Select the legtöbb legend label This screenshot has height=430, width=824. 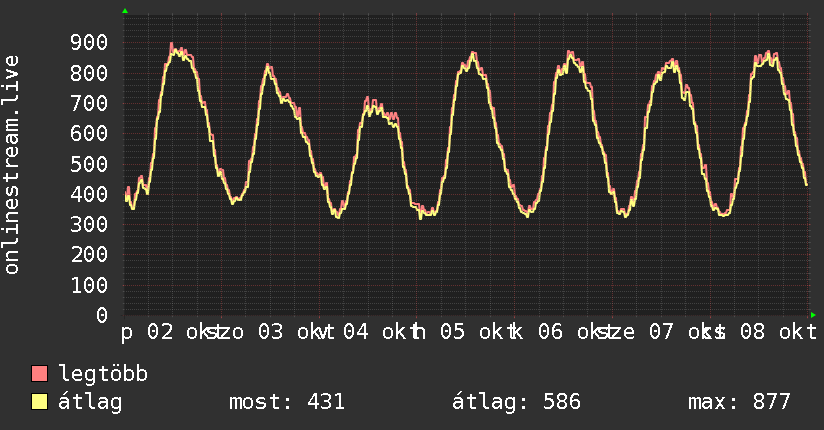pos(103,373)
